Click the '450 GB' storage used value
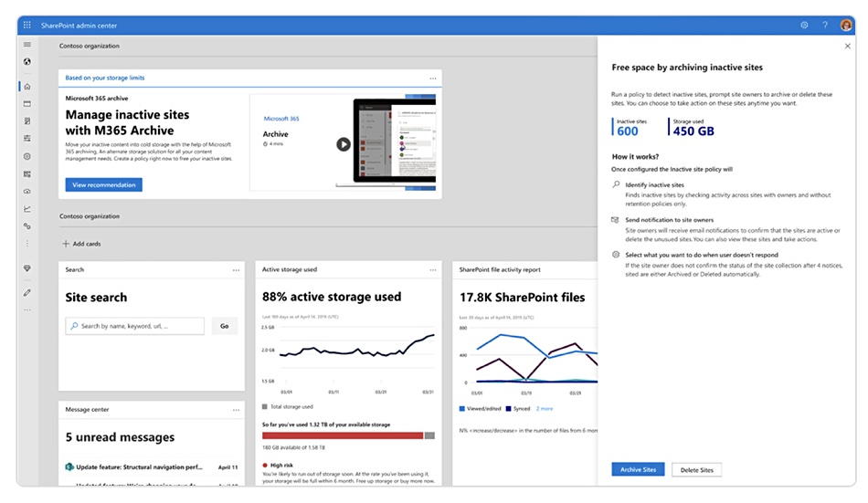The height and width of the screenshot is (503, 868). [693, 131]
